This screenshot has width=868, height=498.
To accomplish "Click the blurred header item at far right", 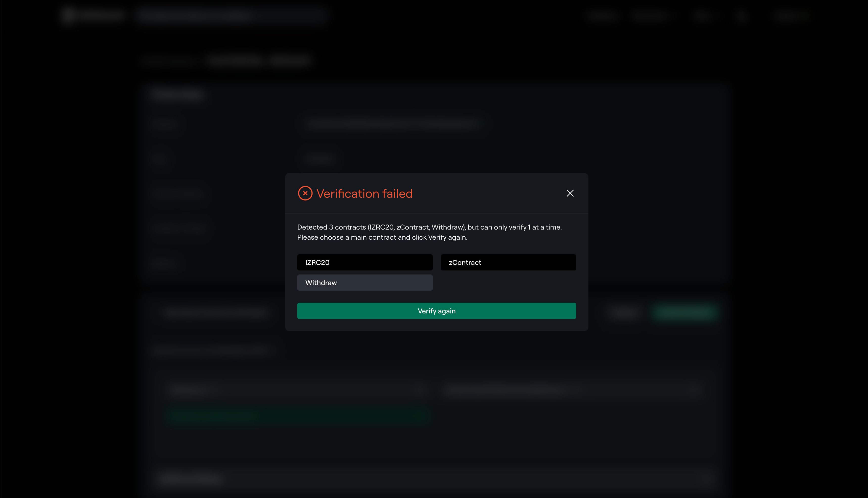I will [791, 16].
